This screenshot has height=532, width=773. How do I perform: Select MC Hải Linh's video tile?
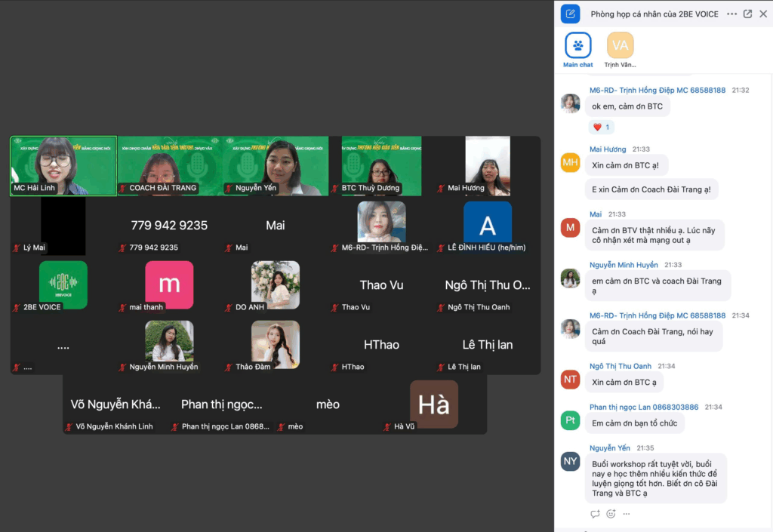point(63,166)
